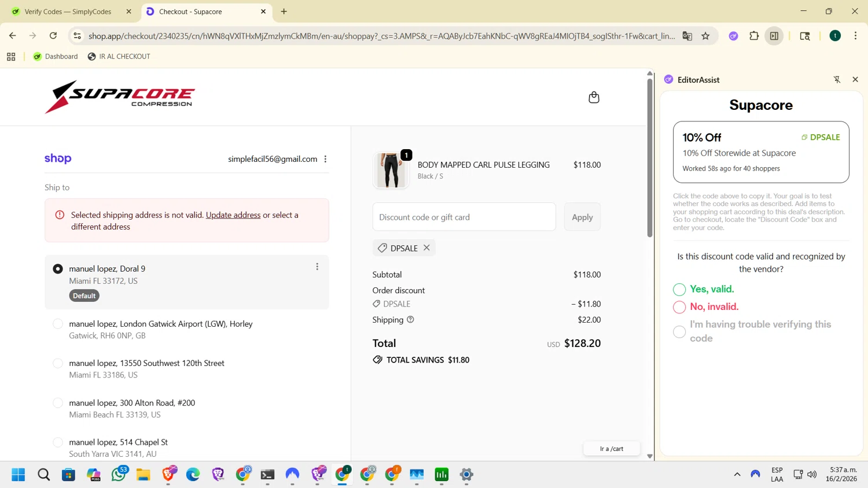Click the tab search media icon

[805, 36]
